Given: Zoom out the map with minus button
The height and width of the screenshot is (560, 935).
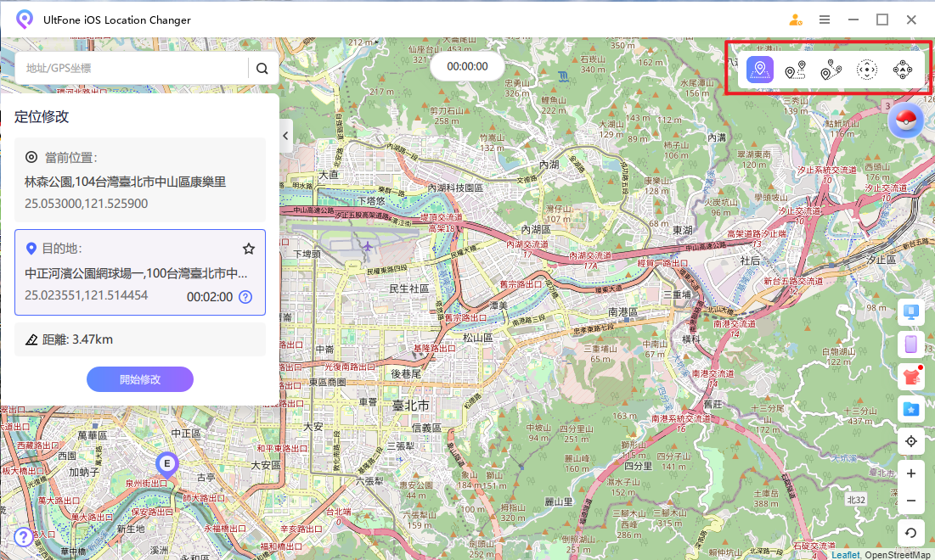Looking at the screenshot, I should 911,501.
